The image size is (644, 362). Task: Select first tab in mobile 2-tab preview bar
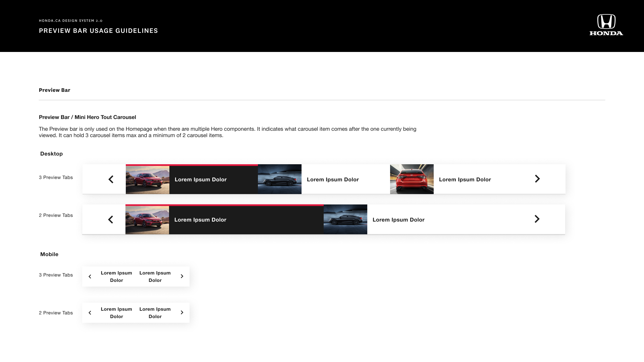click(116, 313)
